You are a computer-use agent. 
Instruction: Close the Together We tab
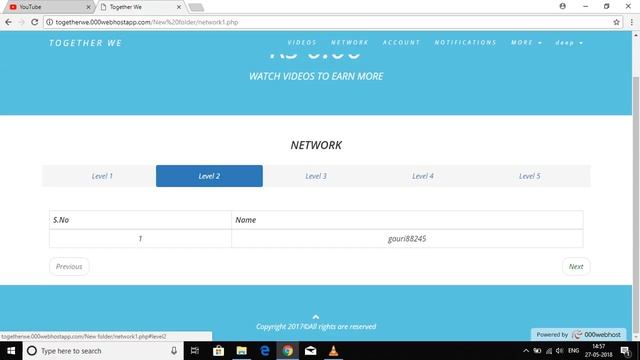pos(179,7)
